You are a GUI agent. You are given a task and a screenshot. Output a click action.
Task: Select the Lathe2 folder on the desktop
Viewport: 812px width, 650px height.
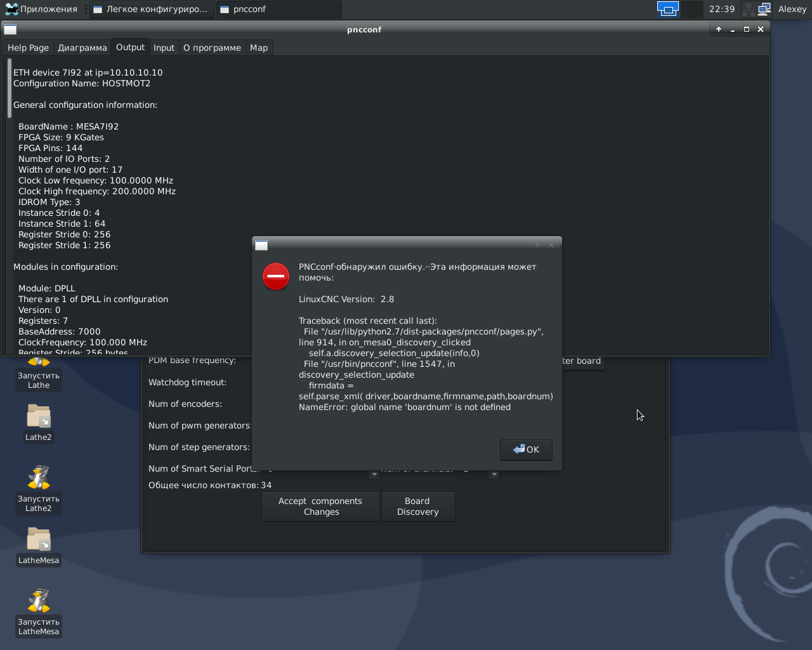pos(39,422)
